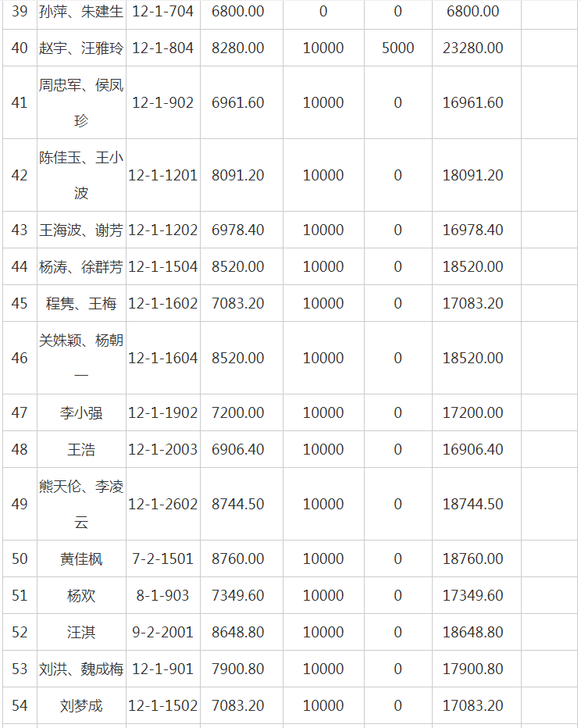The width and height of the screenshot is (581, 728).
Task: Select room number 12-1-804
Action: point(162,48)
